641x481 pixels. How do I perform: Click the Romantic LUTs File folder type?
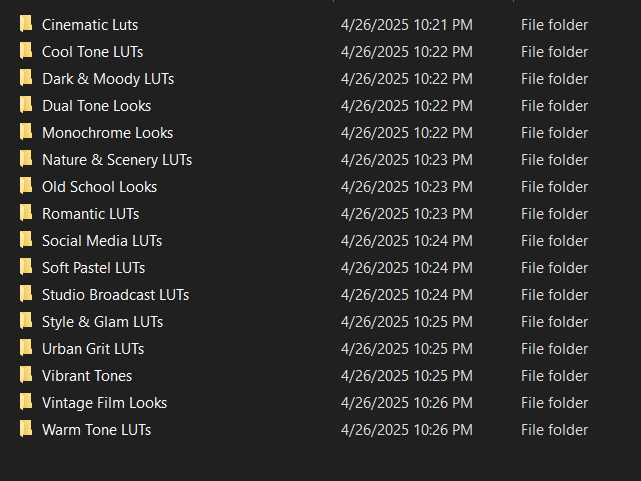pyautogui.click(x=554, y=213)
